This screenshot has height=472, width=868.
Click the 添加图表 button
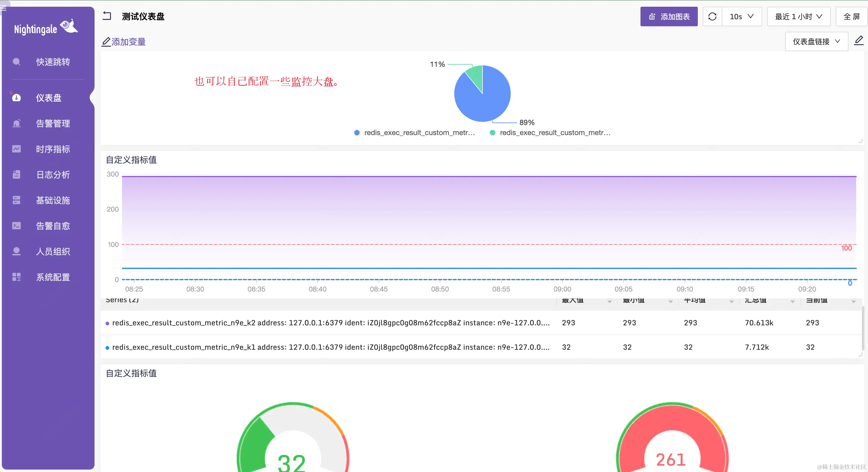click(x=669, y=16)
